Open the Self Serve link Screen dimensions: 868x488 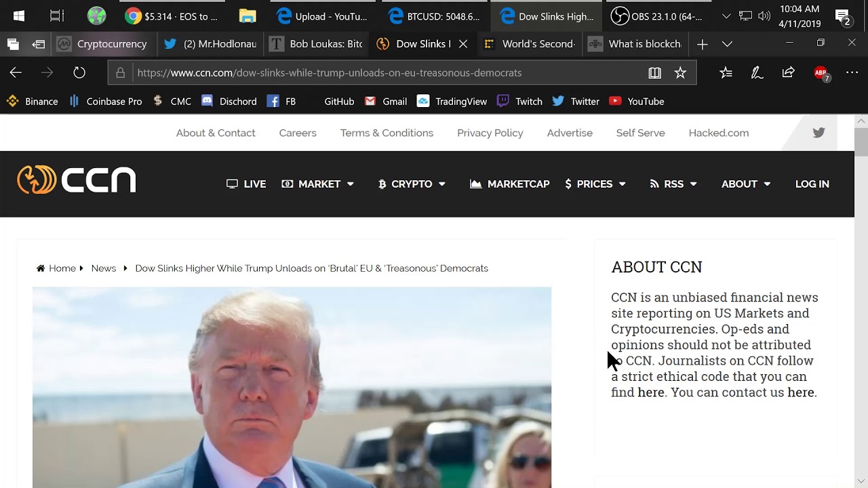click(x=640, y=133)
